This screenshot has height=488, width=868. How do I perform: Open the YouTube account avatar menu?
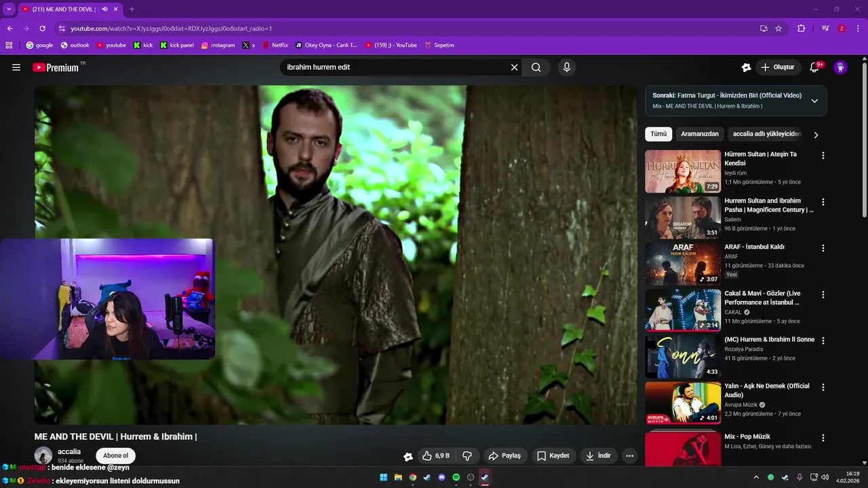click(x=840, y=67)
